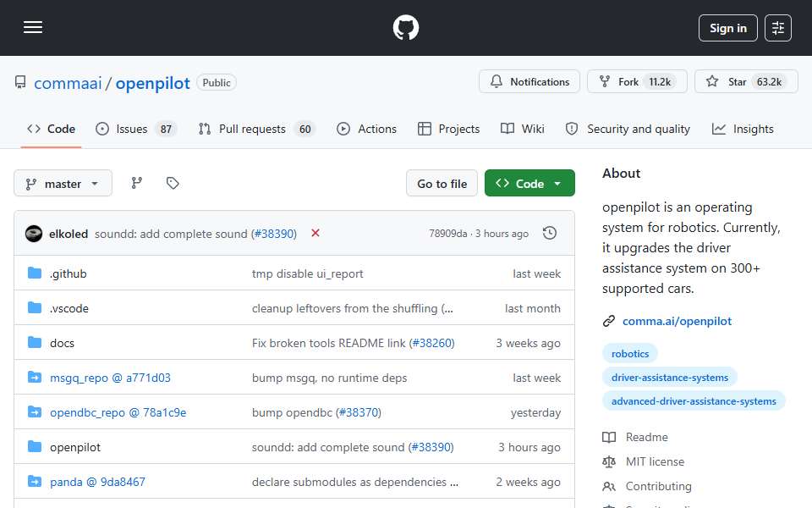The height and width of the screenshot is (508, 812).
Task: Open the Projects tab
Action: [x=449, y=129]
